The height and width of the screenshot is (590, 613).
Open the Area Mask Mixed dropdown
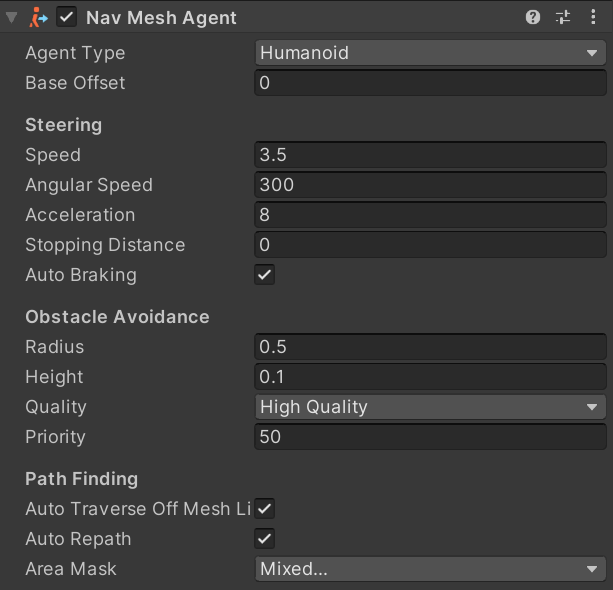point(430,569)
